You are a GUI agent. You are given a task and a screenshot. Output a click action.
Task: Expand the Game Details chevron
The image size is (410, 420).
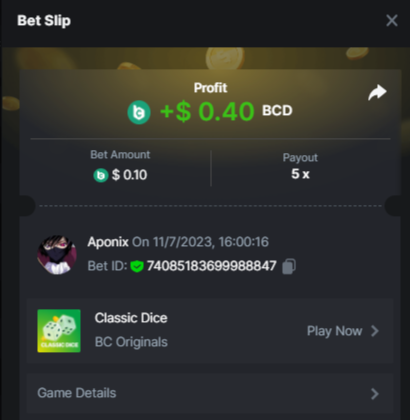pos(375,394)
